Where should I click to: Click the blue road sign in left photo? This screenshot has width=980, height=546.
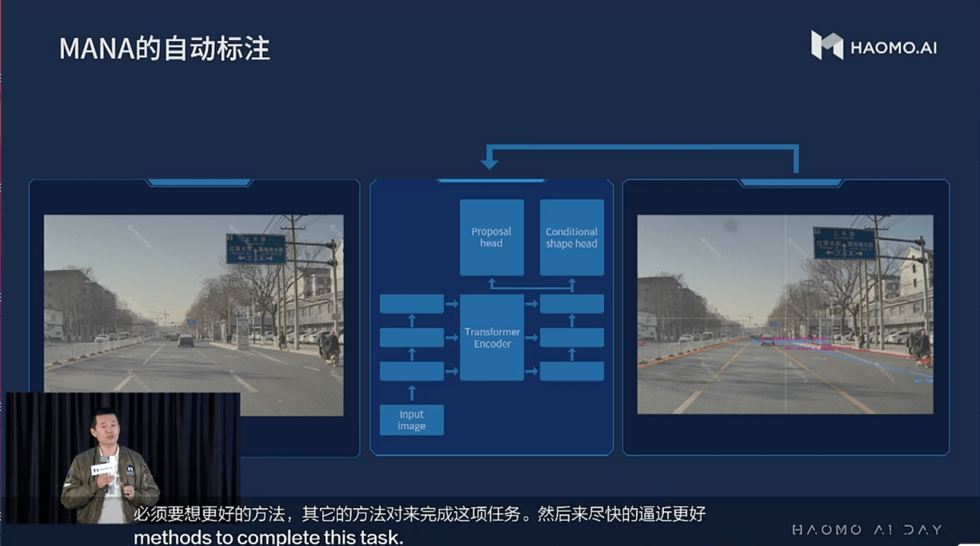(x=256, y=248)
